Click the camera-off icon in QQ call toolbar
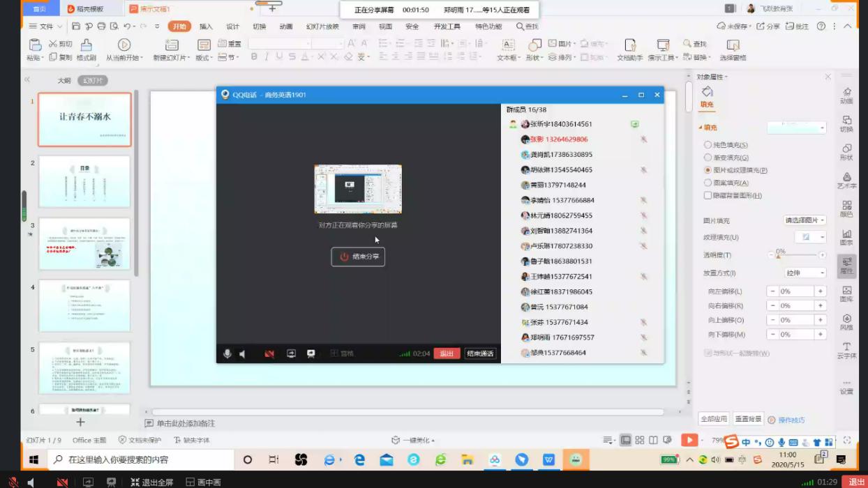 [x=269, y=353]
